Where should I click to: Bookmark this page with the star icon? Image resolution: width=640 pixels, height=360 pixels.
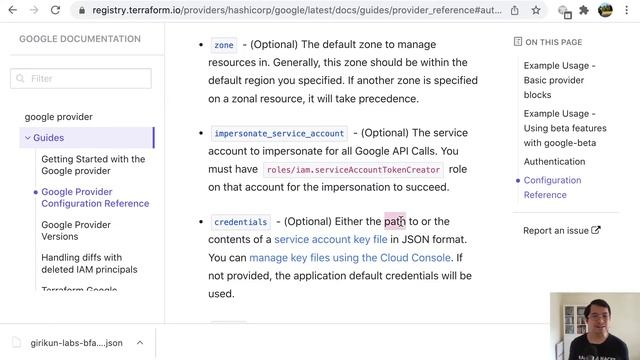[x=536, y=10]
